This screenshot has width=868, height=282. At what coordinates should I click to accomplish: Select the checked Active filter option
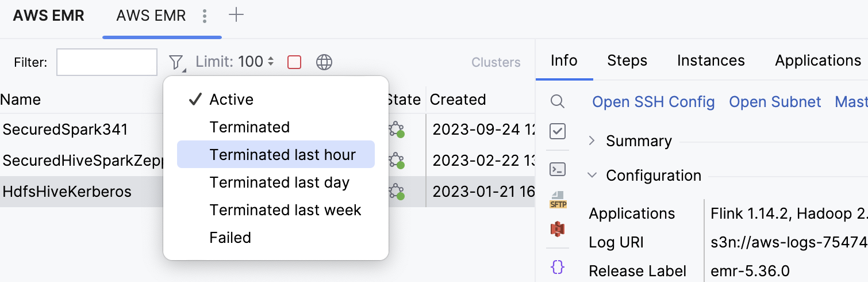[231, 100]
